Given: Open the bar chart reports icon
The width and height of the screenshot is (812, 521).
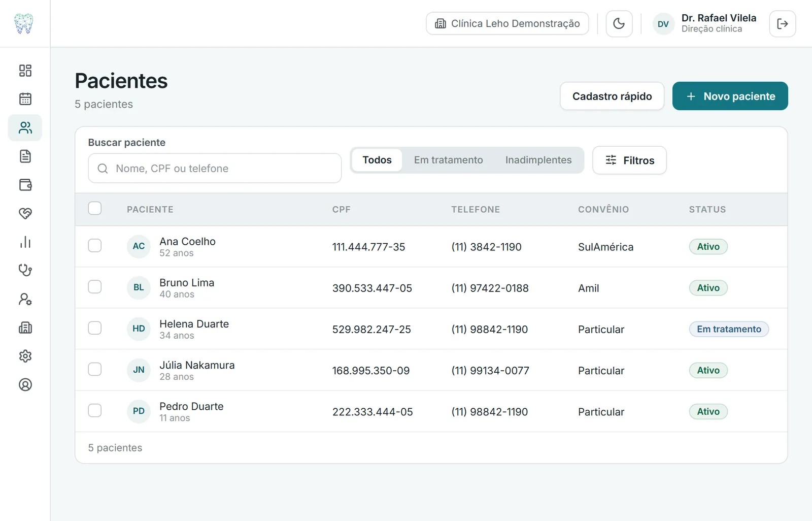Looking at the screenshot, I should click(x=25, y=242).
